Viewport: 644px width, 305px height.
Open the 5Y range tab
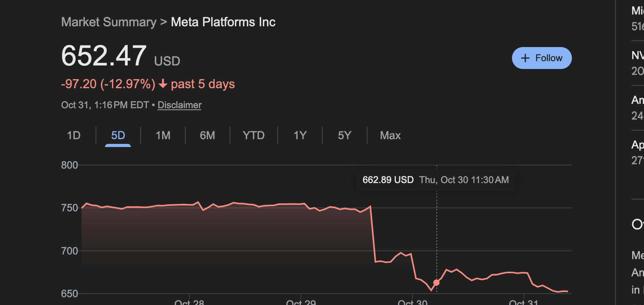[344, 135]
